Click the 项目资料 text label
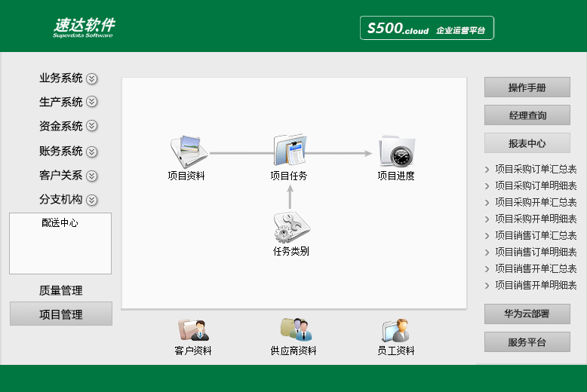This screenshot has width=587, height=392. [x=186, y=176]
